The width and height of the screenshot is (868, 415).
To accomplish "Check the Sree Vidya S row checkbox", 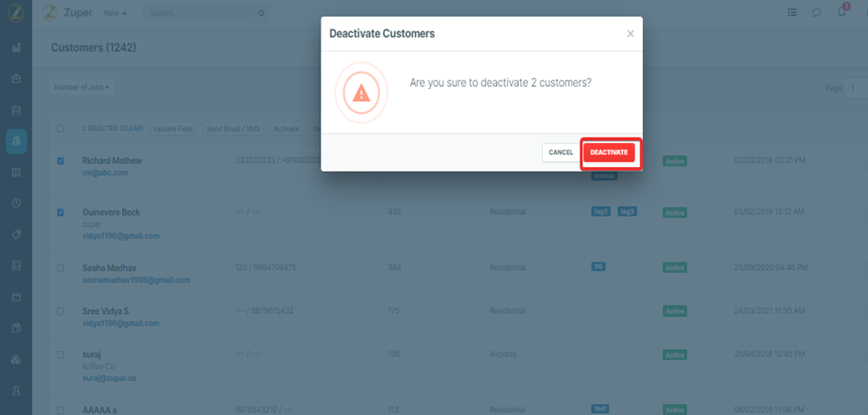I will click(61, 311).
